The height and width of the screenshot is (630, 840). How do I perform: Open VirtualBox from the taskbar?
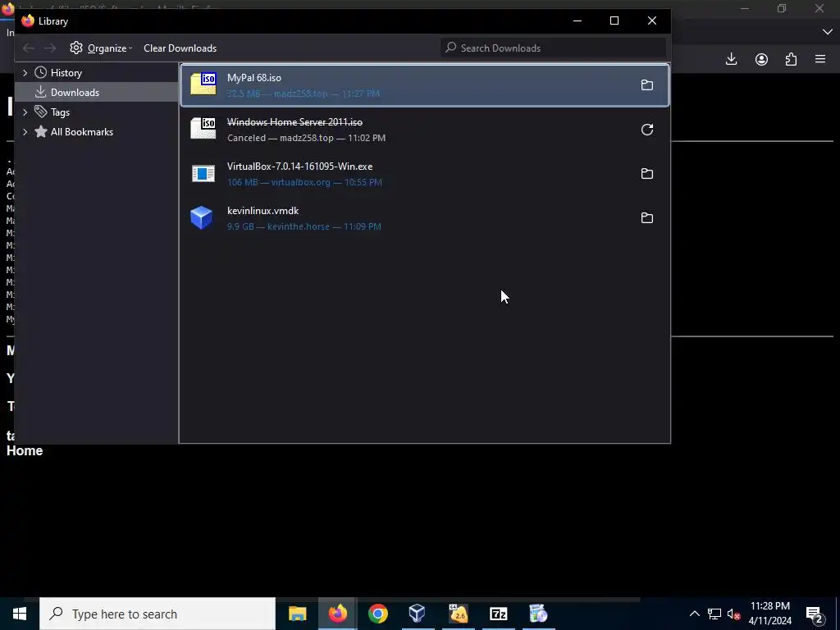[418, 614]
